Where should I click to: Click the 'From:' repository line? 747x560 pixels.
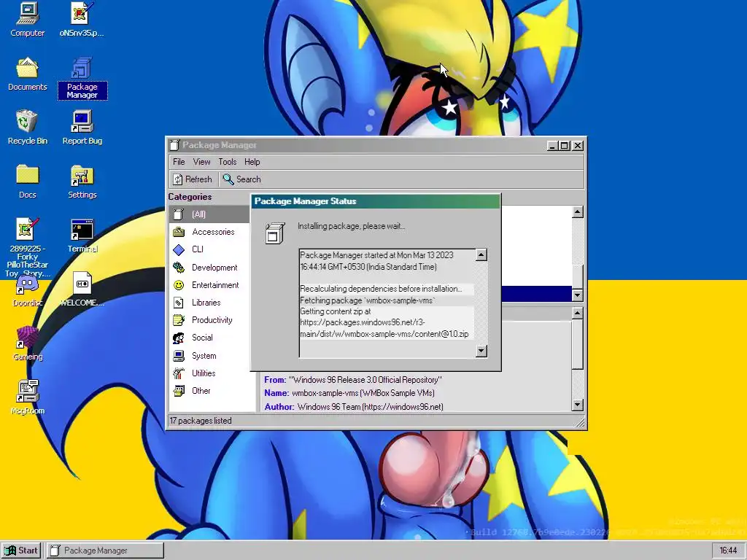(x=353, y=380)
